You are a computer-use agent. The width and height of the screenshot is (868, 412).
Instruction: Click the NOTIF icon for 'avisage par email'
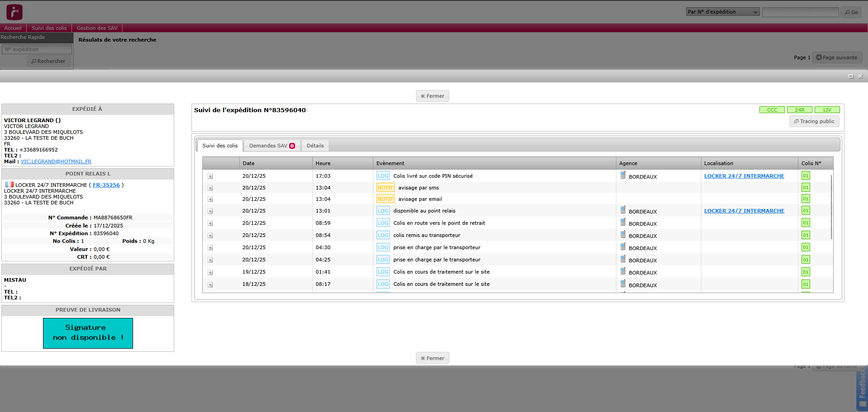click(x=385, y=199)
